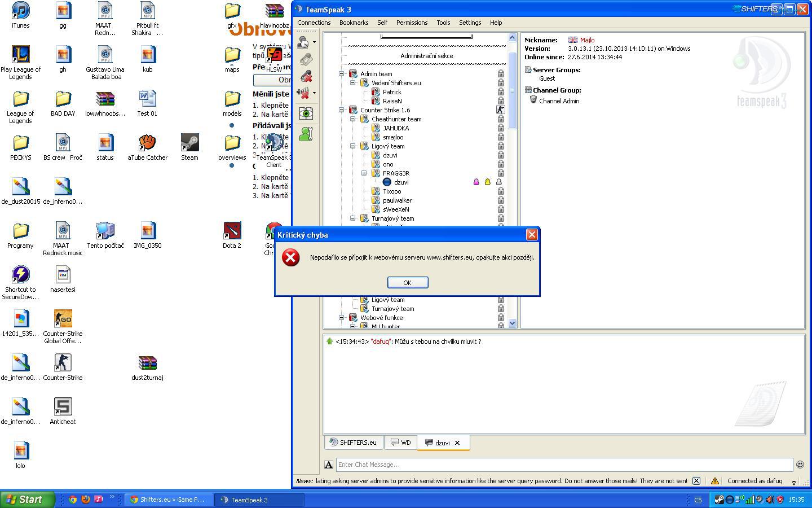The image size is (812, 508).
Task: Select the Steam desktop shortcut
Action: pyautogui.click(x=189, y=147)
